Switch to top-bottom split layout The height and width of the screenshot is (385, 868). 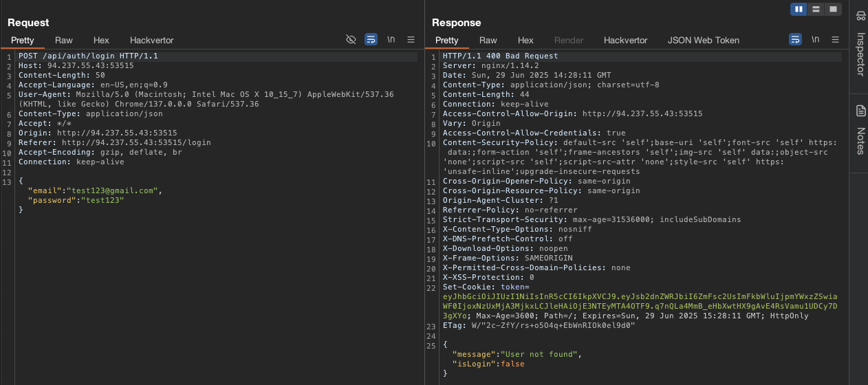click(x=816, y=9)
